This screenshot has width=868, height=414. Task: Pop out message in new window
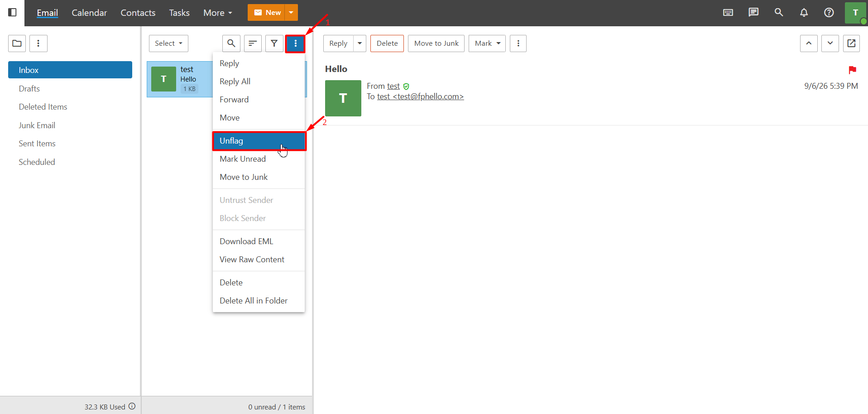[x=851, y=43]
